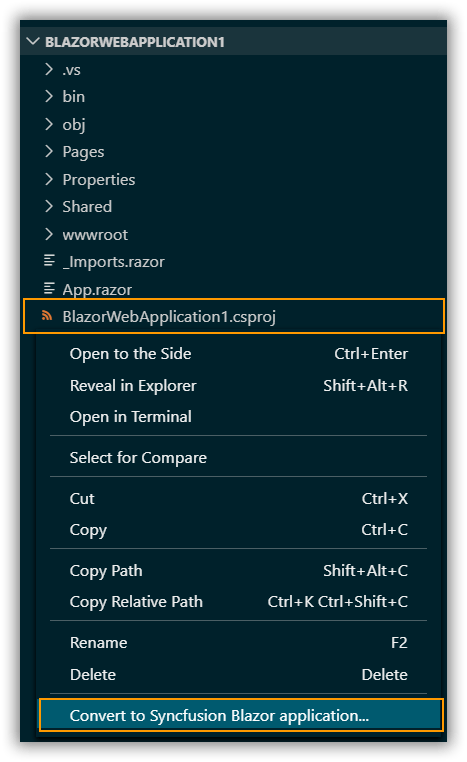
Task: Choose Copy Path menu entry
Action: 239,571
